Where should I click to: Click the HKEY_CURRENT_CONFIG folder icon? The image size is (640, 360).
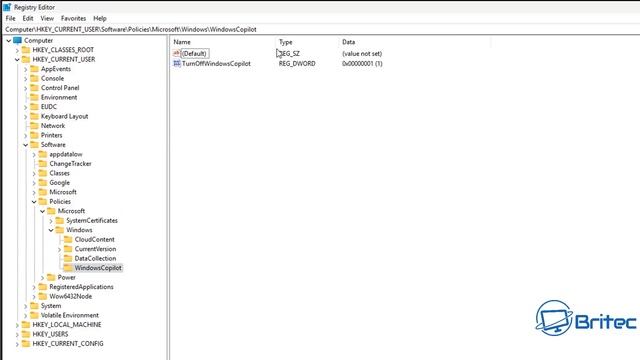[26, 343]
